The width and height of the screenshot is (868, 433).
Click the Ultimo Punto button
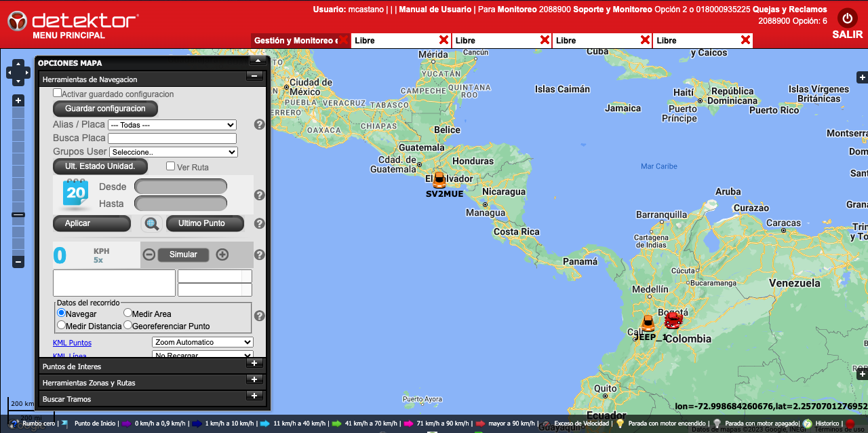[205, 223]
